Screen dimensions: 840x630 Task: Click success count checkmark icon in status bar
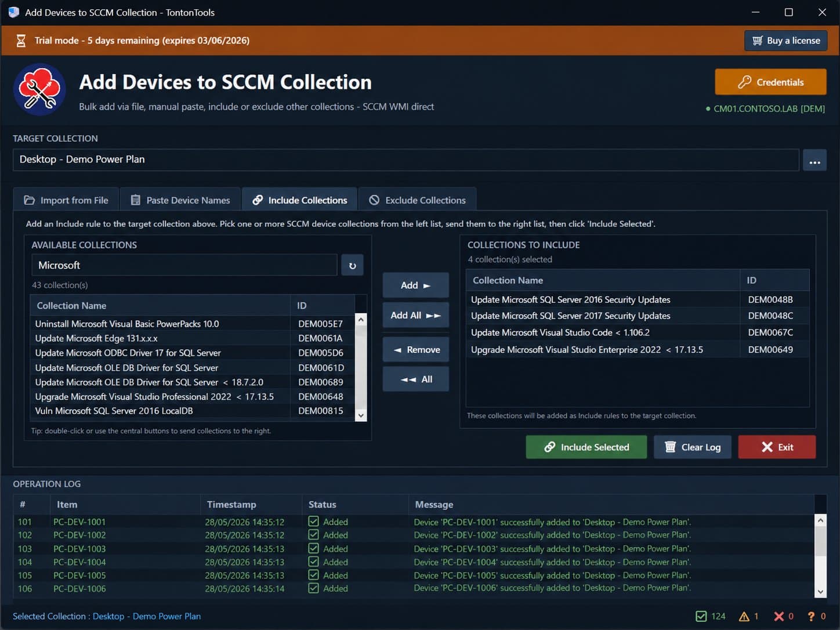coord(701,616)
